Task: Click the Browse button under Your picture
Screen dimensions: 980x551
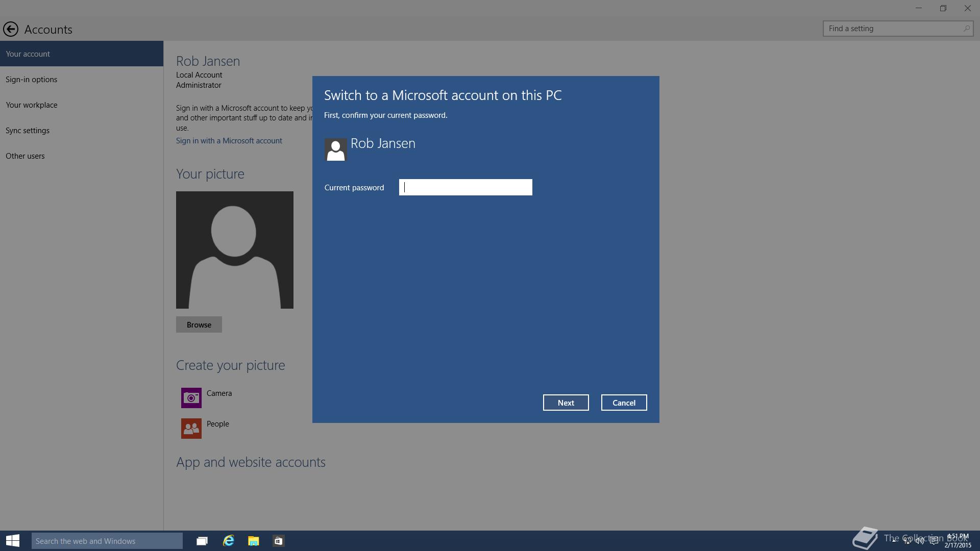Action: pyautogui.click(x=199, y=324)
